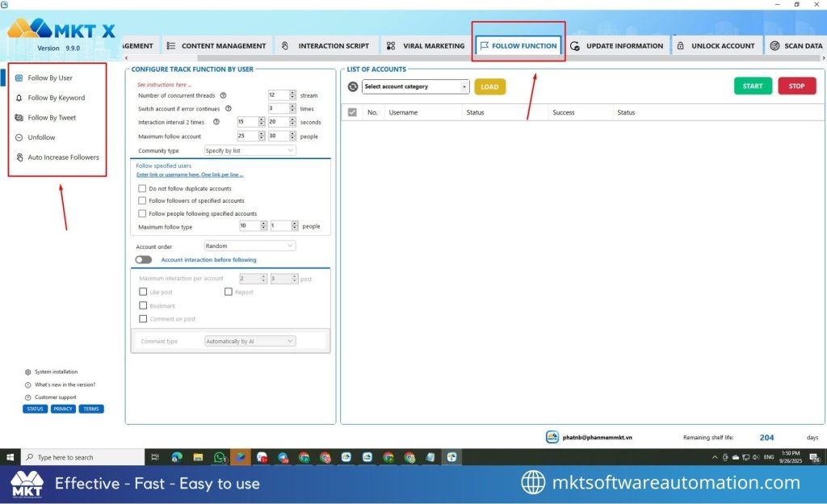827x504 pixels.
Task: Select the Follow By Keyword bell icon
Action: (x=19, y=98)
